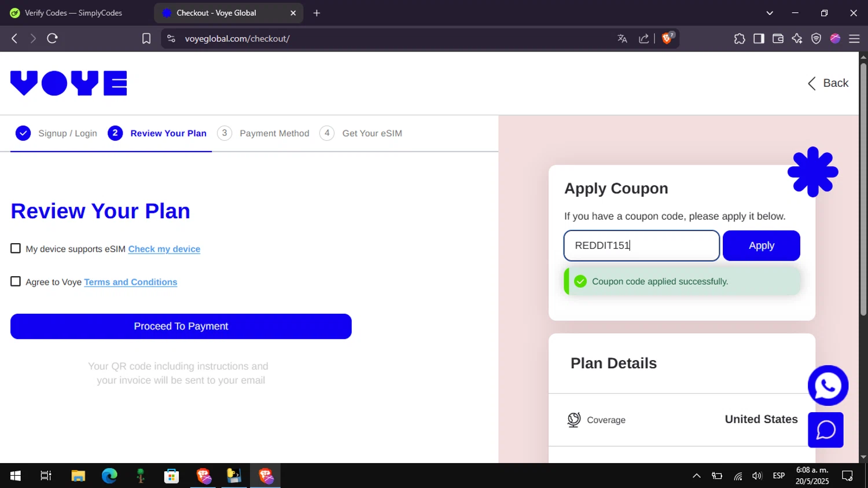This screenshot has height=488, width=868.
Task: Click the share page icon
Action: pos(643,39)
